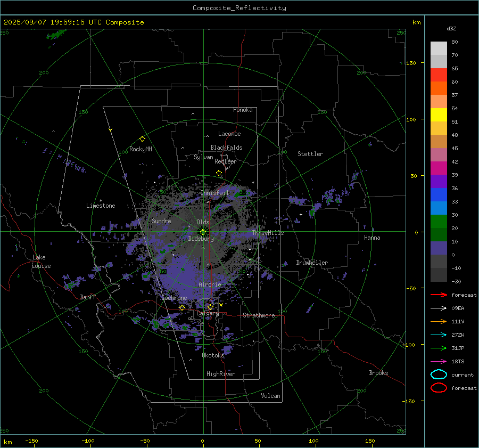Click the Vulcan city label
Screen dimensions: 479x448
pyautogui.click(x=271, y=396)
